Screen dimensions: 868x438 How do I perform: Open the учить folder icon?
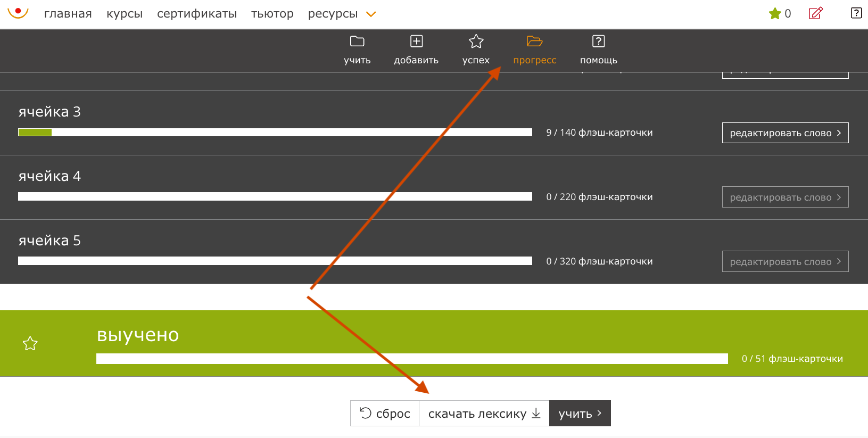pos(357,41)
